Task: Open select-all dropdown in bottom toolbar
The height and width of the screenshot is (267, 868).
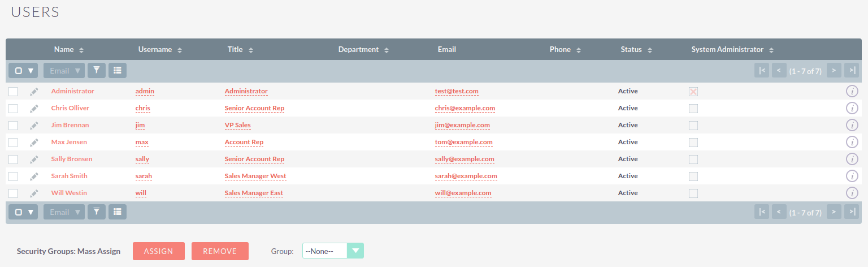Action: 23,212
